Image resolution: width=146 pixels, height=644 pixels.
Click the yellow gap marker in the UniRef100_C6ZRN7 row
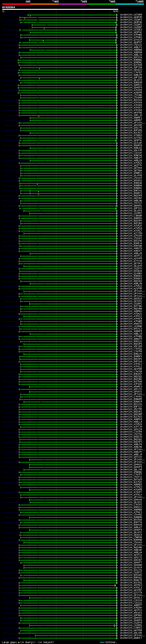(44, 28)
